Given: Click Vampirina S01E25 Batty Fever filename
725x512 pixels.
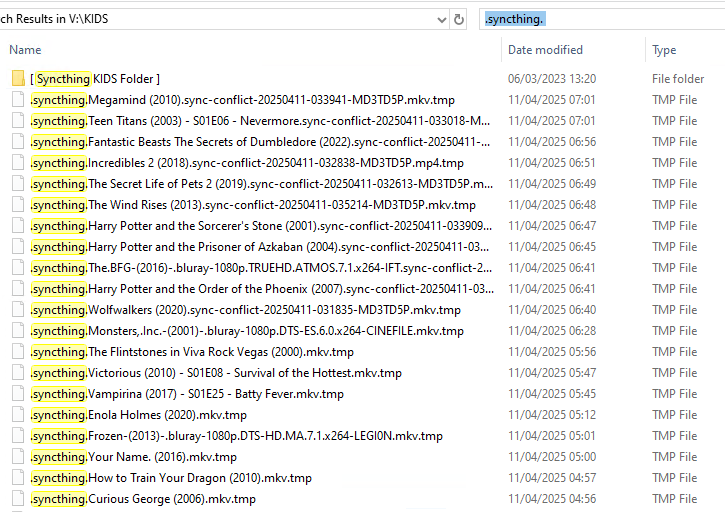Looking at the screenshot, I should tap(187, 394).
